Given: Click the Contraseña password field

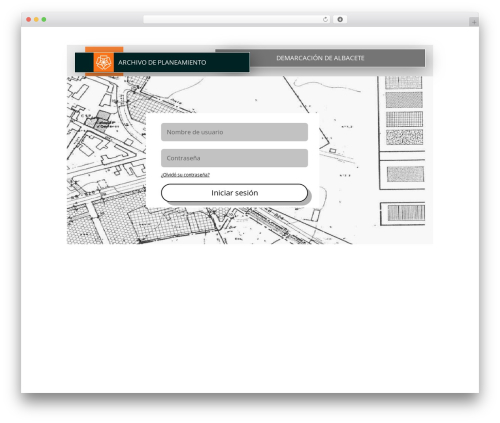Looking at the screenshot, I should pos(234,158).
